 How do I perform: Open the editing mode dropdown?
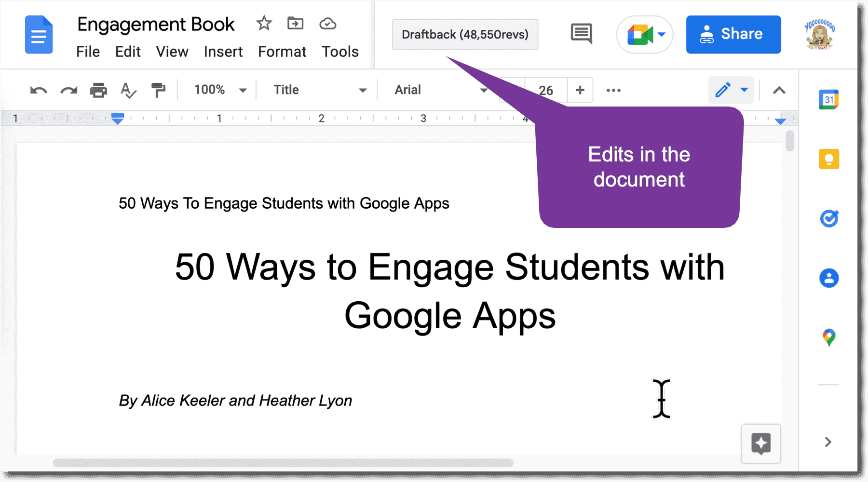click(x=731, y=90)
